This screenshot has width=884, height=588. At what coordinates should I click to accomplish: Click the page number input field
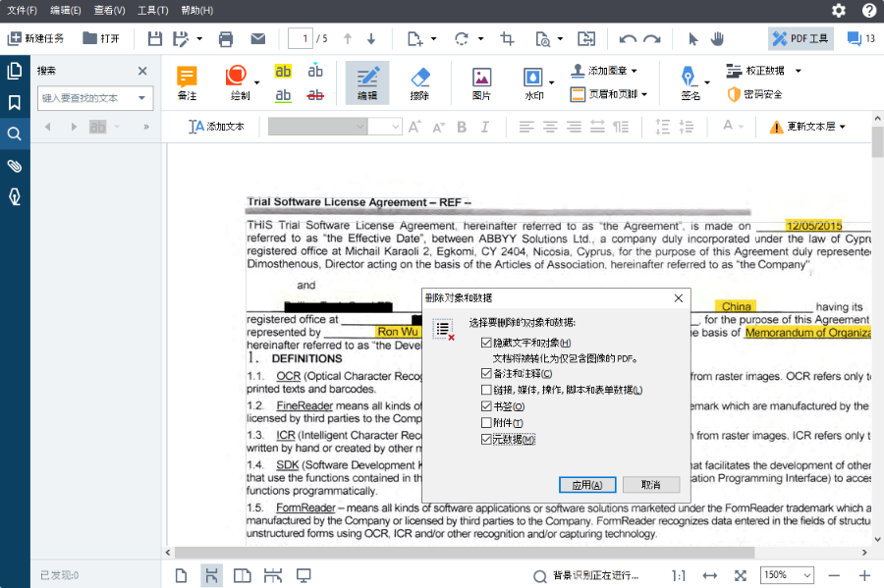click(x=301, y=39)
